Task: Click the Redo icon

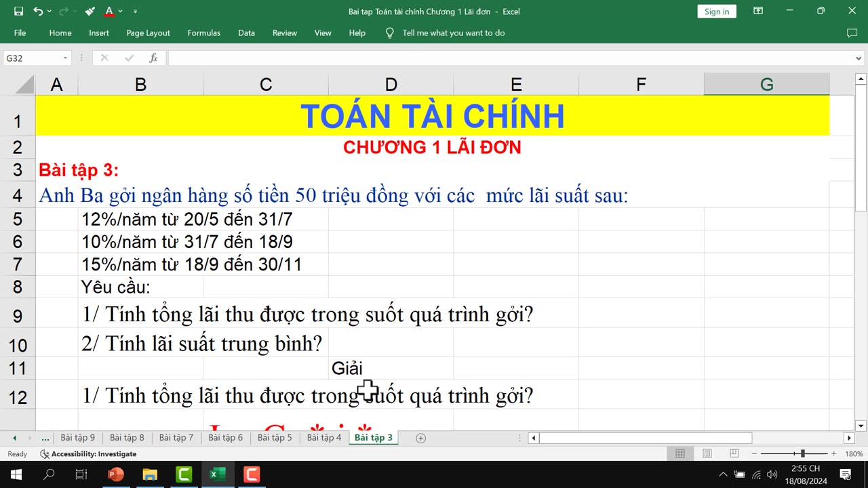Action: pyautogui.click(x=64, y=11)
